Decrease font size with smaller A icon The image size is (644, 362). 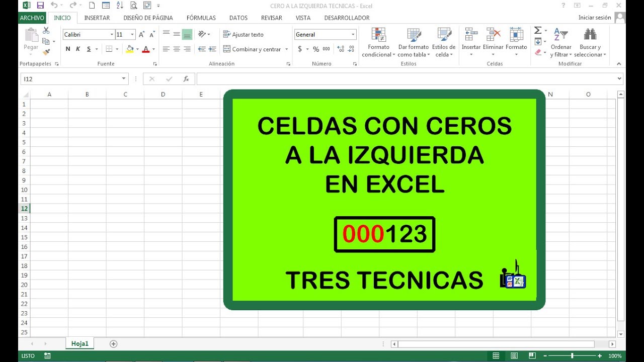[152, 35]
